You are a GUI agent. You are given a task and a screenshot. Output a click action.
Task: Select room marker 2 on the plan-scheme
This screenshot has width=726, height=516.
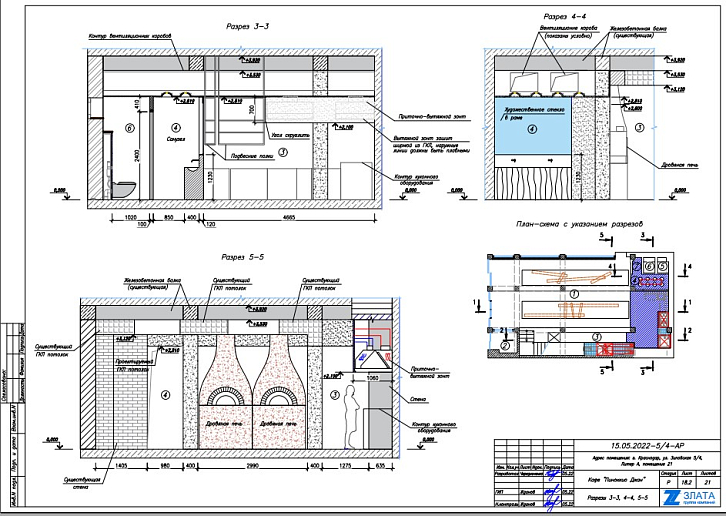[x=507, y=344]
